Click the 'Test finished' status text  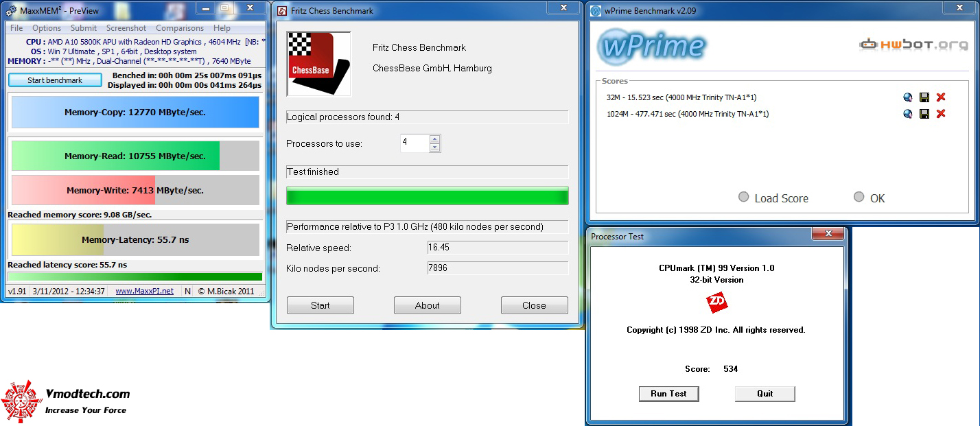313,171
